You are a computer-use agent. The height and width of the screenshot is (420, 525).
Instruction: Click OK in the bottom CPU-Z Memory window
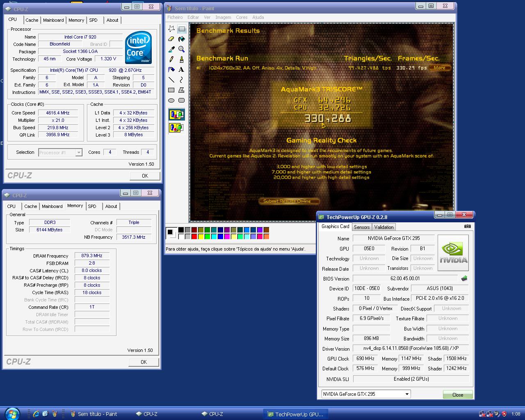(x=144, y=362)
